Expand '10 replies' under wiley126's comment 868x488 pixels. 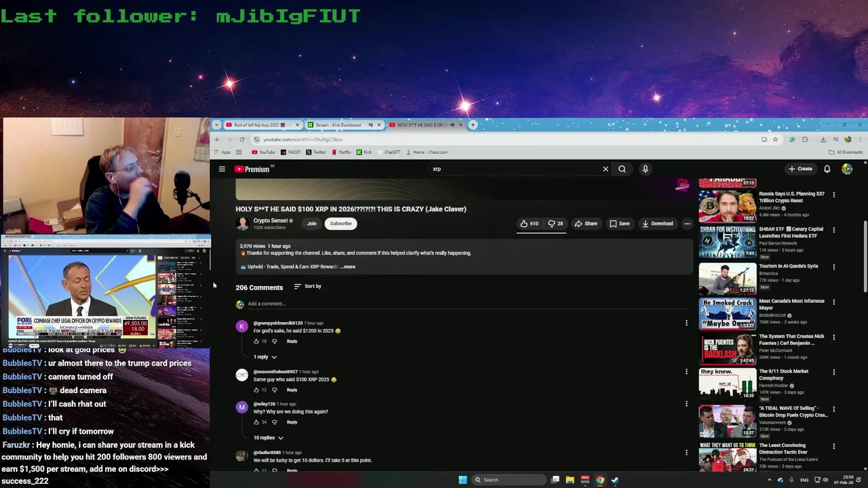point(269,438)
